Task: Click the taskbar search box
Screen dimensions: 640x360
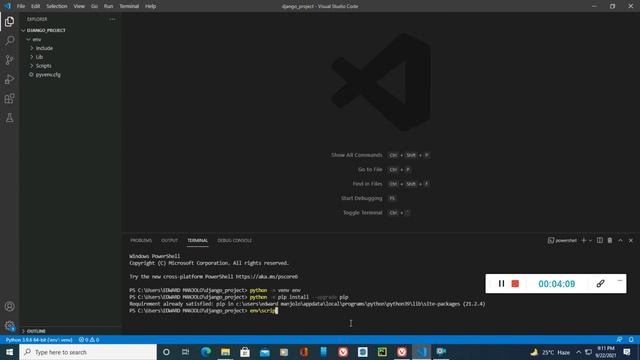Action: (88, 352)
